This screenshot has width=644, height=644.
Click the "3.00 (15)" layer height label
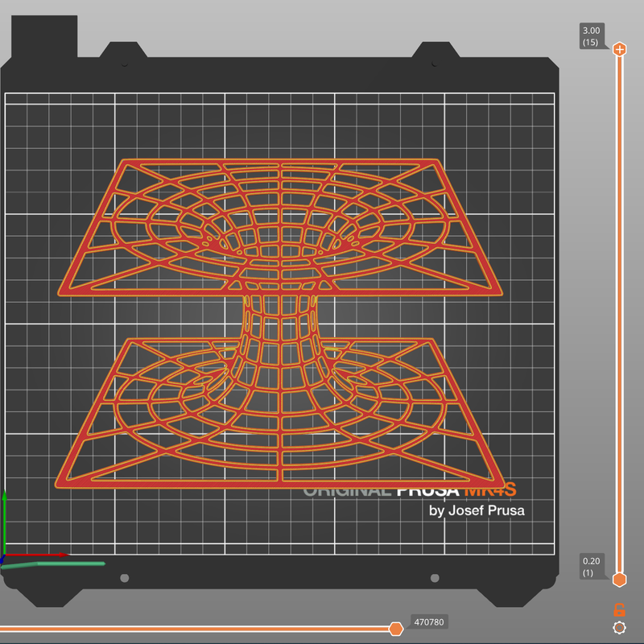click(592, 36)
